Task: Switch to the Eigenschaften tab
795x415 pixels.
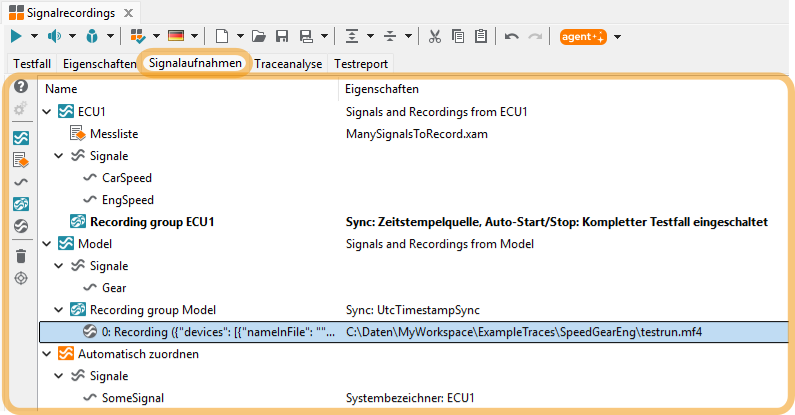Action: point(99,64)
